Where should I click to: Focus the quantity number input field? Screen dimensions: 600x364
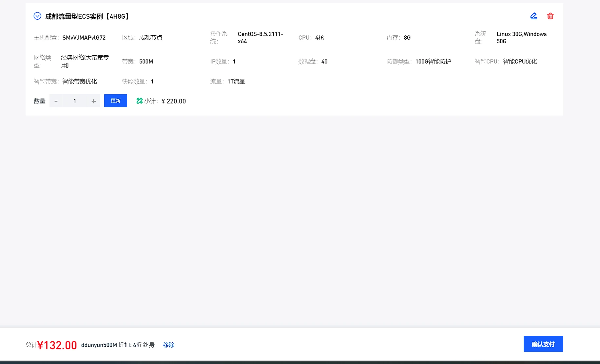coord(75,101)
